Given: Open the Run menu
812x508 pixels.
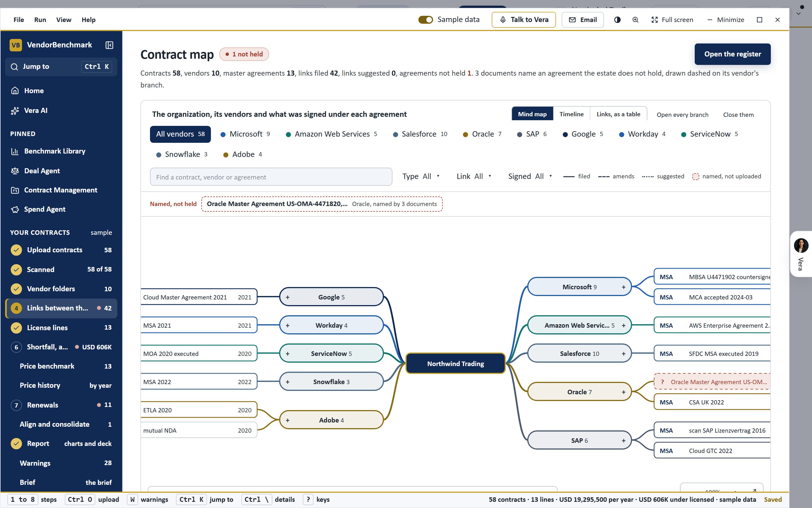Looking at the screenshot, I should click(40, 20).
